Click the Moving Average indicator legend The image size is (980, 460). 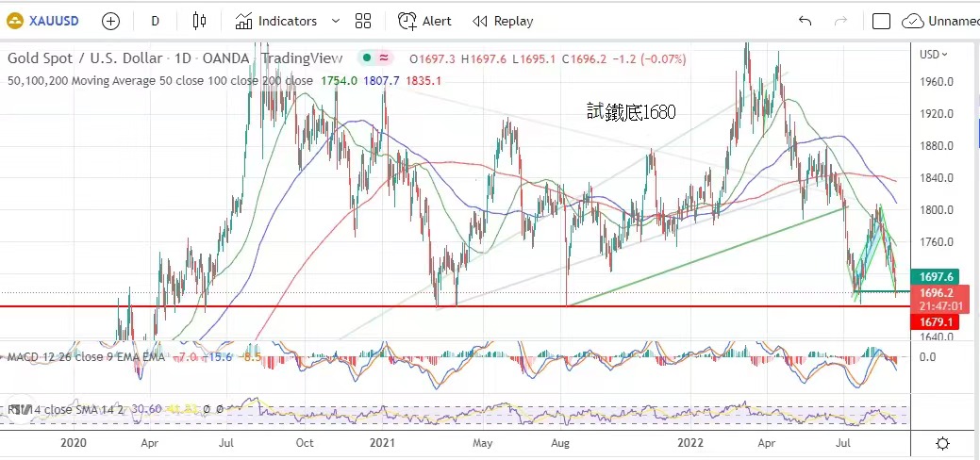(160, 81)
